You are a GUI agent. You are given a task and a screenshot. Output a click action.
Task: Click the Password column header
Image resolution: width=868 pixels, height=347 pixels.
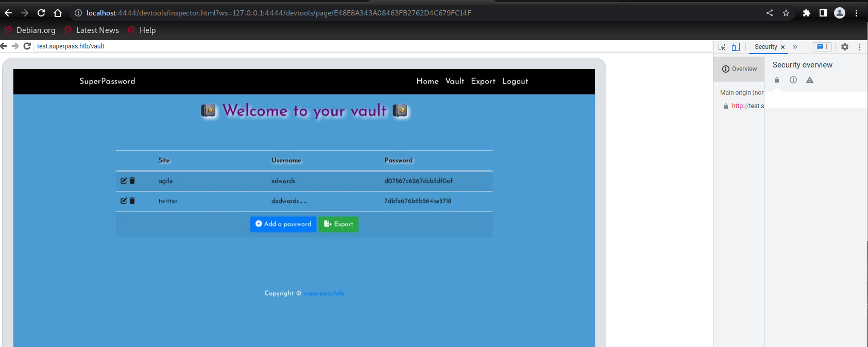click(399, 160)
